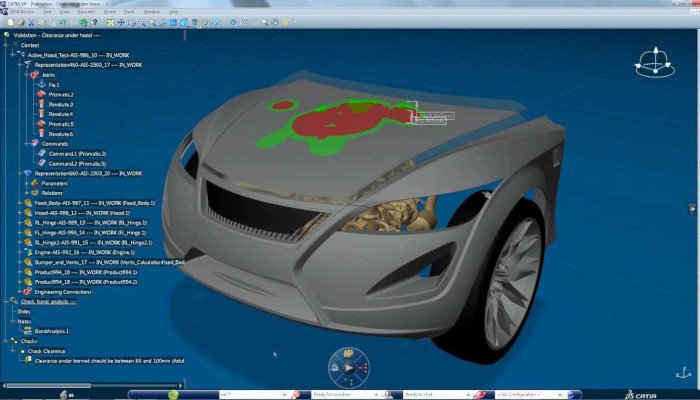Viewport: 700px width, 400px height.
Task: Select Command.2 (Prismatic.5) in the tree
Action: [77, 163]
